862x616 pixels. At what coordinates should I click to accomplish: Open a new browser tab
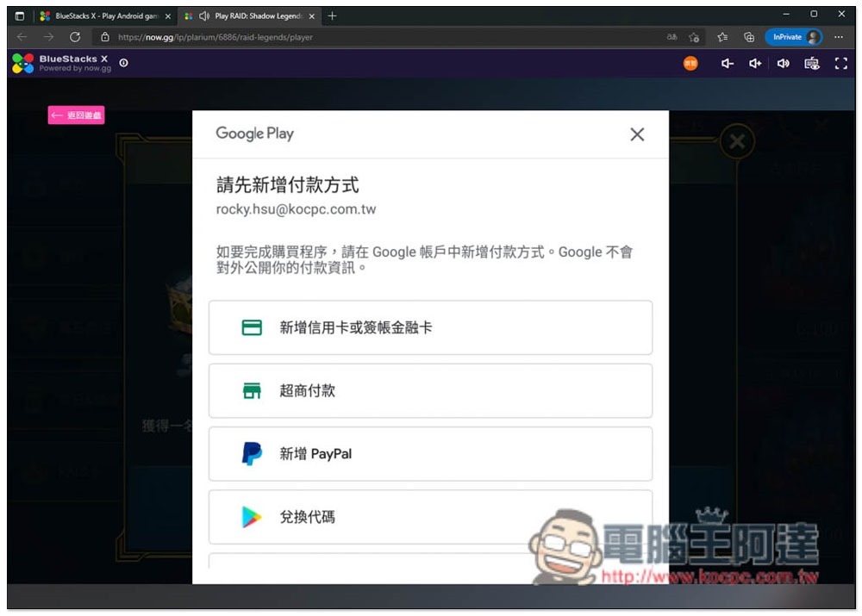click(332, 16)
